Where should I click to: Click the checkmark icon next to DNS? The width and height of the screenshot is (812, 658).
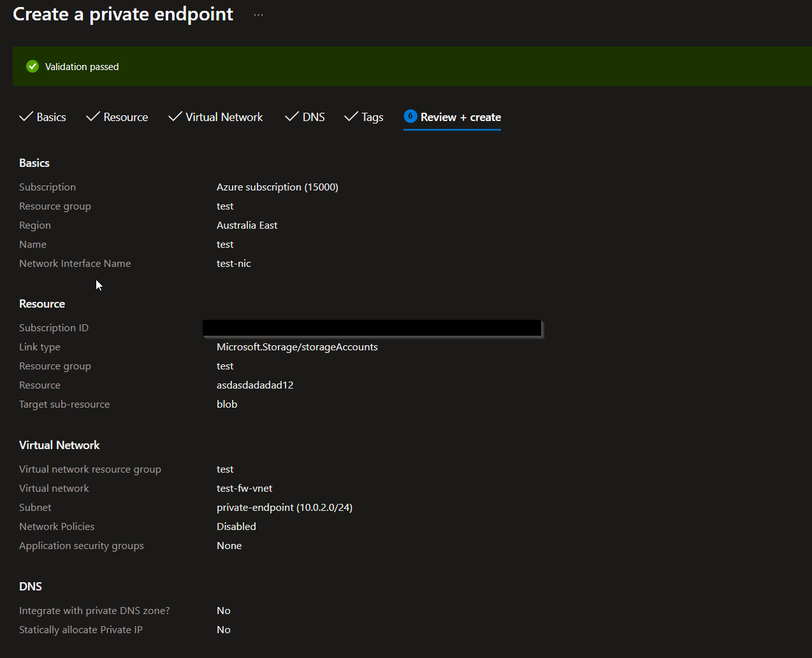click(292, 117)
